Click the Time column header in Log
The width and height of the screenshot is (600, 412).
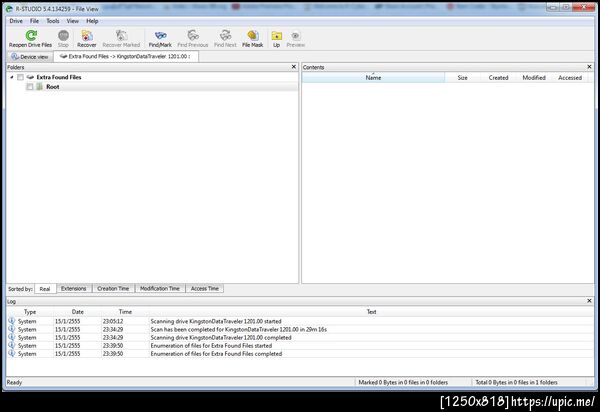click(x=125, y=312)
